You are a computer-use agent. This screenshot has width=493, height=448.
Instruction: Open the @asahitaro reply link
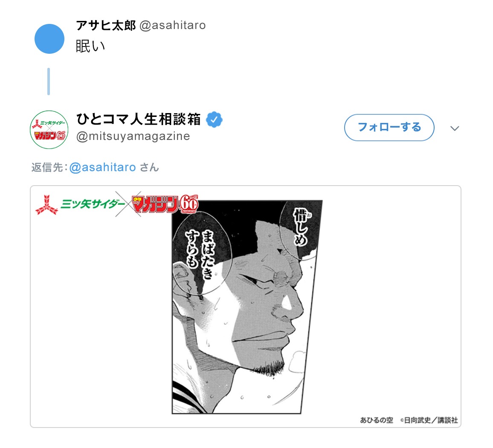(x=102, y=167)
